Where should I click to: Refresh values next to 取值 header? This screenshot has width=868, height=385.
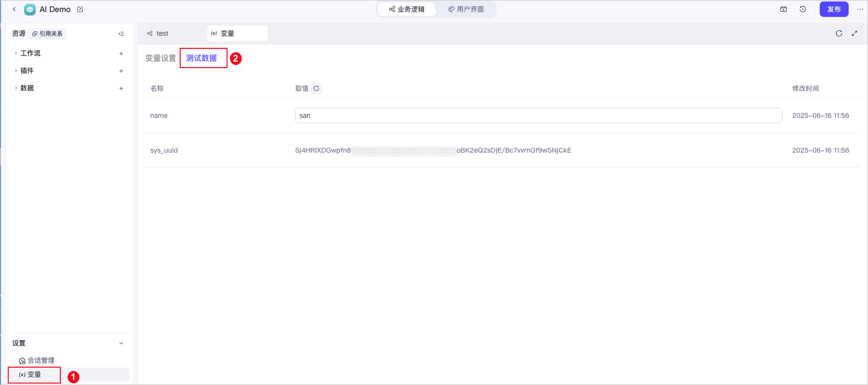click(x=316, y=88)
